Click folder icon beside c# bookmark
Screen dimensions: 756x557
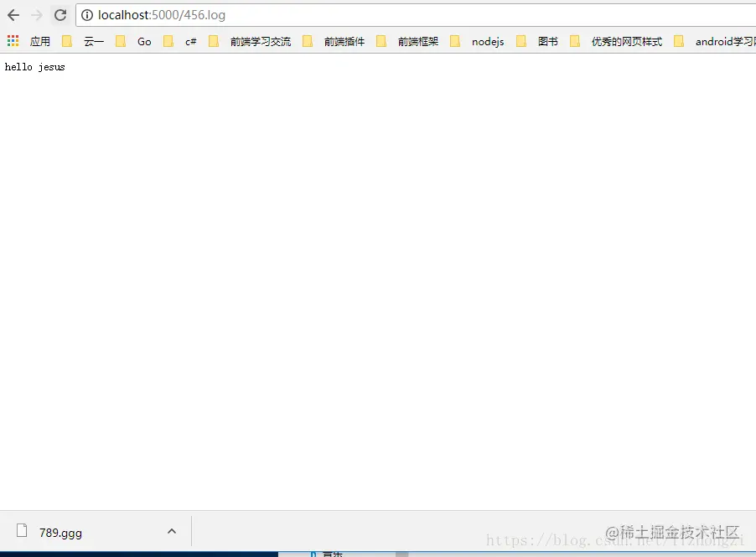(x=168, y=41)
